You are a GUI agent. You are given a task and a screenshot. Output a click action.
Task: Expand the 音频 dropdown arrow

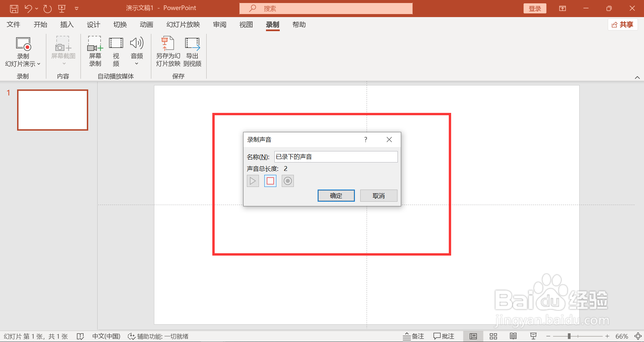tap(137, 64)
